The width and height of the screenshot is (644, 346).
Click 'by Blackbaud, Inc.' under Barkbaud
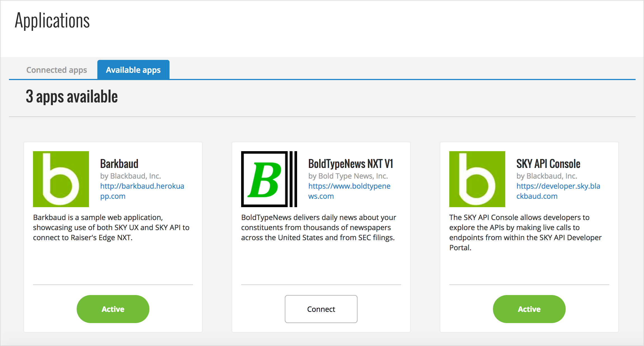click(130, 176)
